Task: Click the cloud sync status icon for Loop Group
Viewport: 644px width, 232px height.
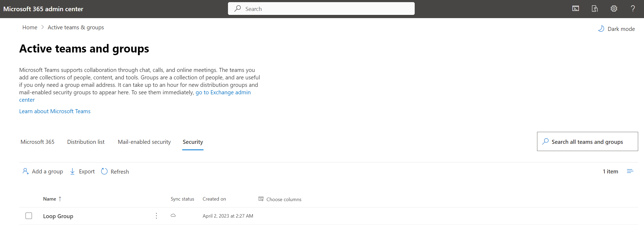Action: [x=173, y=215]
